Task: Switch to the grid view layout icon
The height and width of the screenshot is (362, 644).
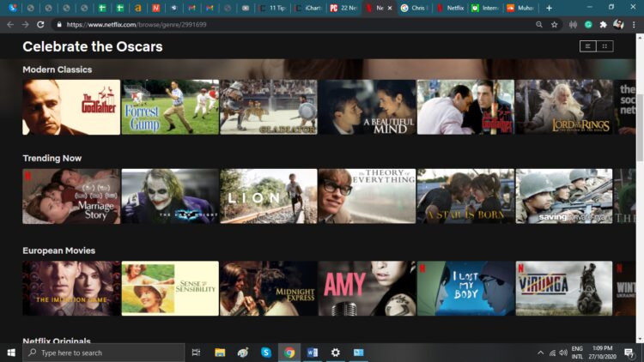Action: click(605, 46)
